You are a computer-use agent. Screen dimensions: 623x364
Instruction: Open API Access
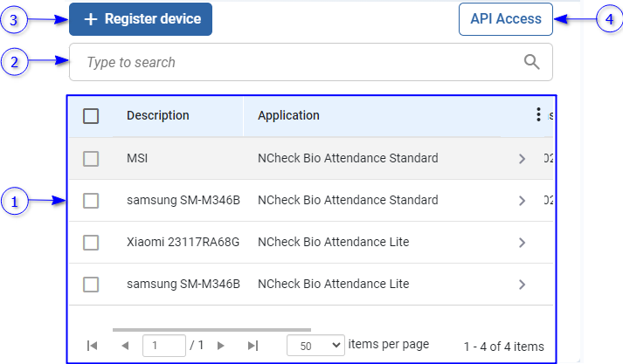pyautogui.click(x=505, y=19)
